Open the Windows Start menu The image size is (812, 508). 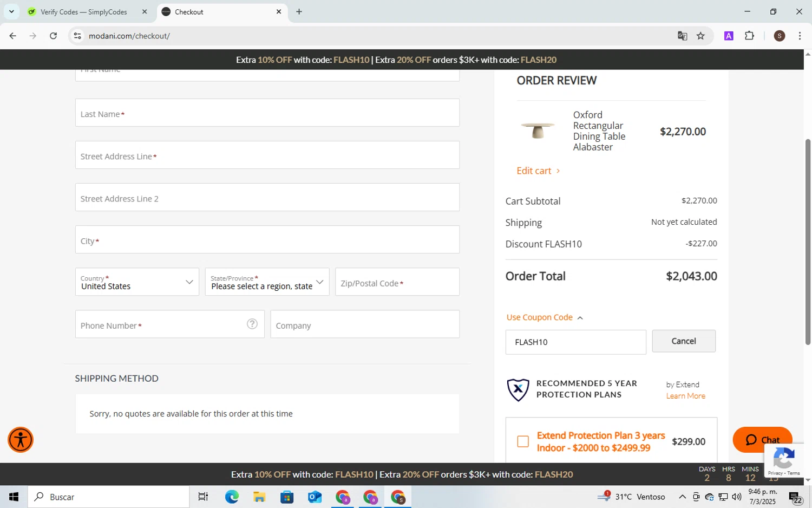14,497
